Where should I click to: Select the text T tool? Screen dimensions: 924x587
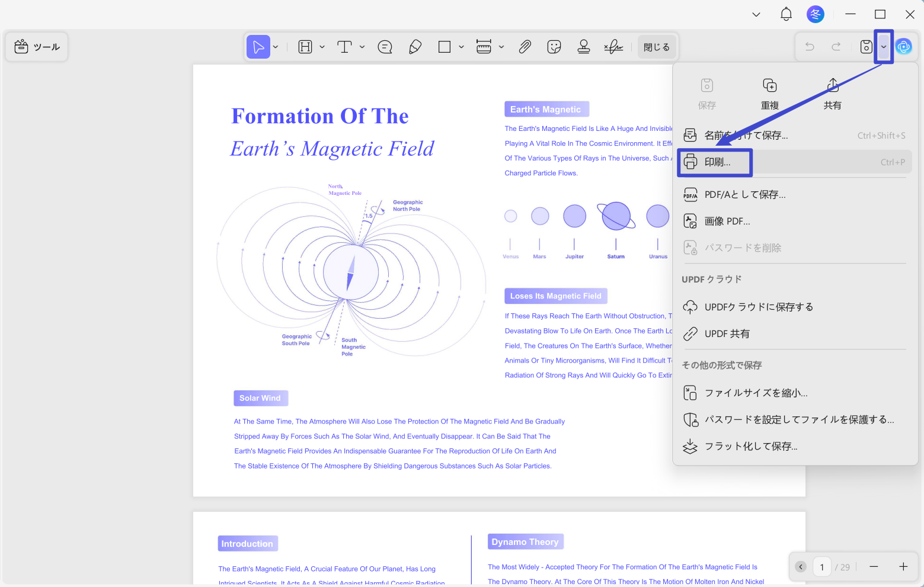[x=344, y=47]
